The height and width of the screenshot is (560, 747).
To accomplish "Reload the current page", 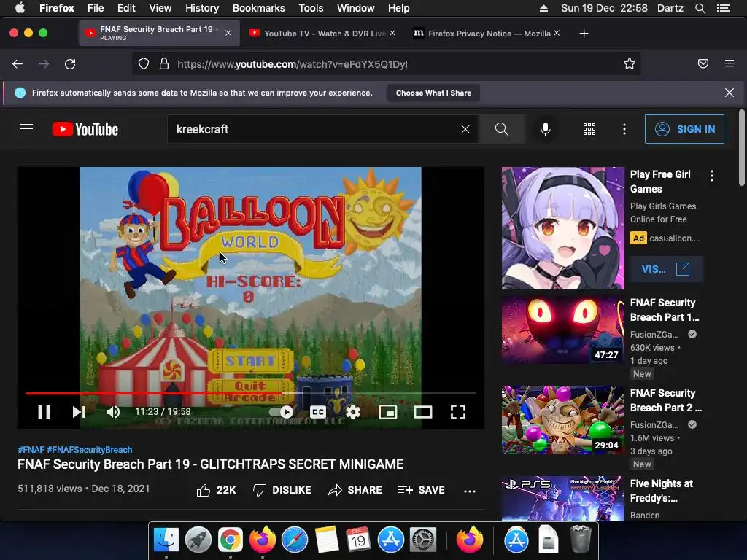I will (x=70, y=64).
